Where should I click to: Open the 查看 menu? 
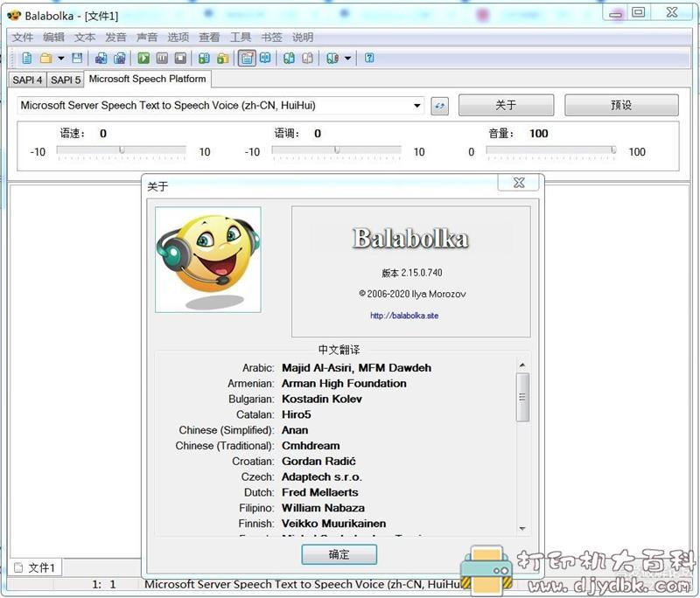[x=209, y=38]
